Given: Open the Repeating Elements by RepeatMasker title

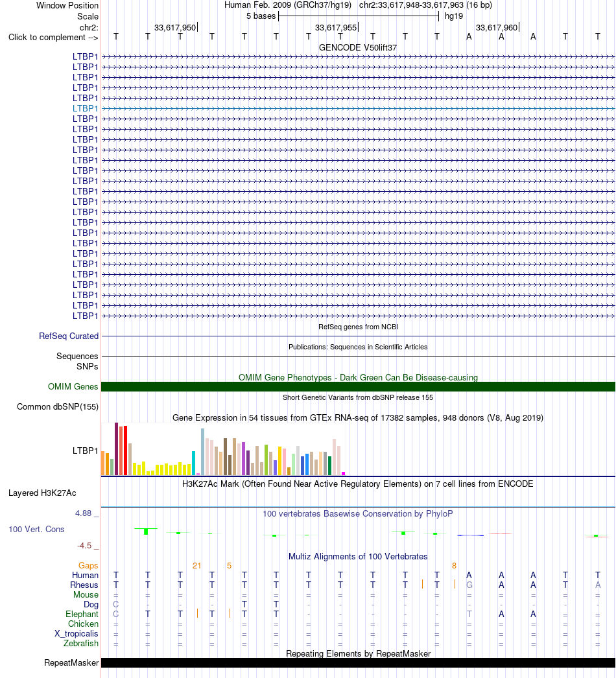Looking at the screenshot, I should 358,654.
